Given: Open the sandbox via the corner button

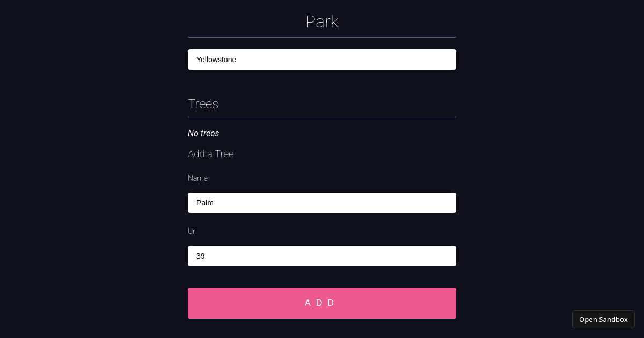Looking at the screenshot, I should click(x=603, y=319).
